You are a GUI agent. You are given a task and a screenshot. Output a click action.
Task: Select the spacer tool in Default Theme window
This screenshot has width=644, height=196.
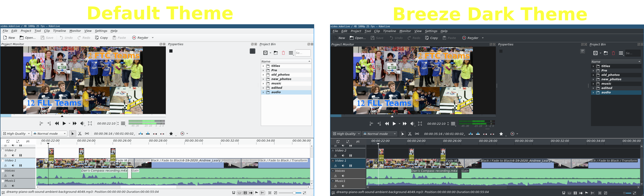click(x=87, y=134)
